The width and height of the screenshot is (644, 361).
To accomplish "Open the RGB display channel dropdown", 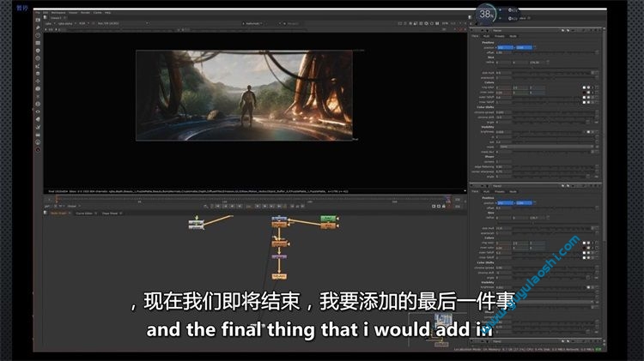I will (x=84, y=23).
